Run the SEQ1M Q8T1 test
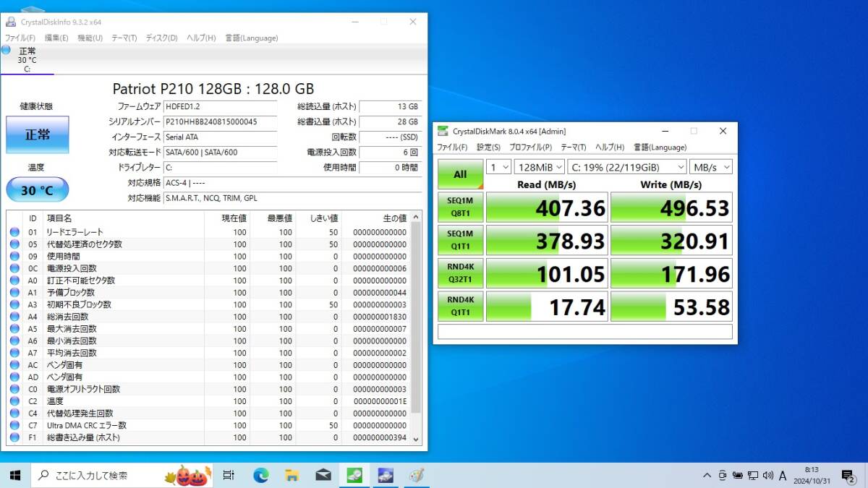Image resolution: width=868 pixels, height=488 pixels. 460,207
